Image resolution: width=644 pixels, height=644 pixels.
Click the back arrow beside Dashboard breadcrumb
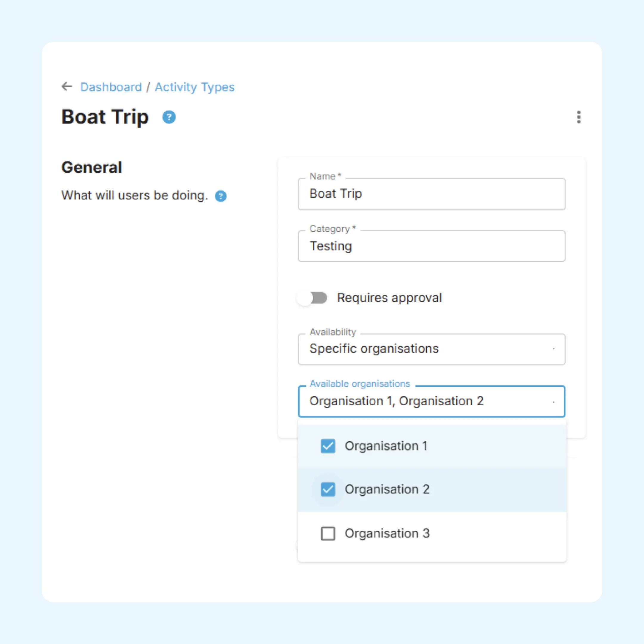pos(67,87)
